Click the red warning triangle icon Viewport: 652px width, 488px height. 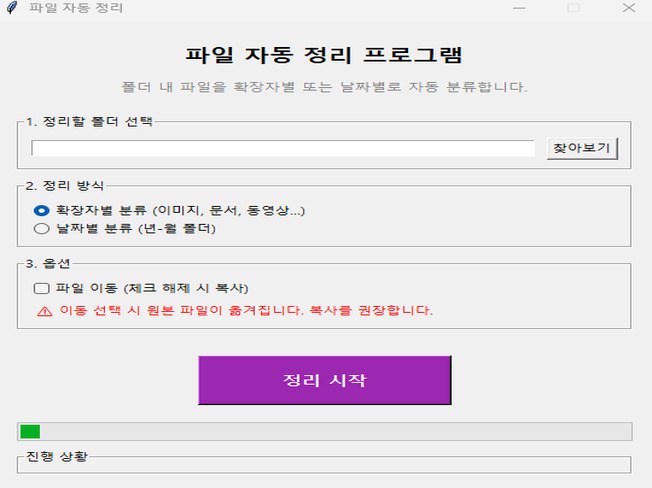(44, 311)
